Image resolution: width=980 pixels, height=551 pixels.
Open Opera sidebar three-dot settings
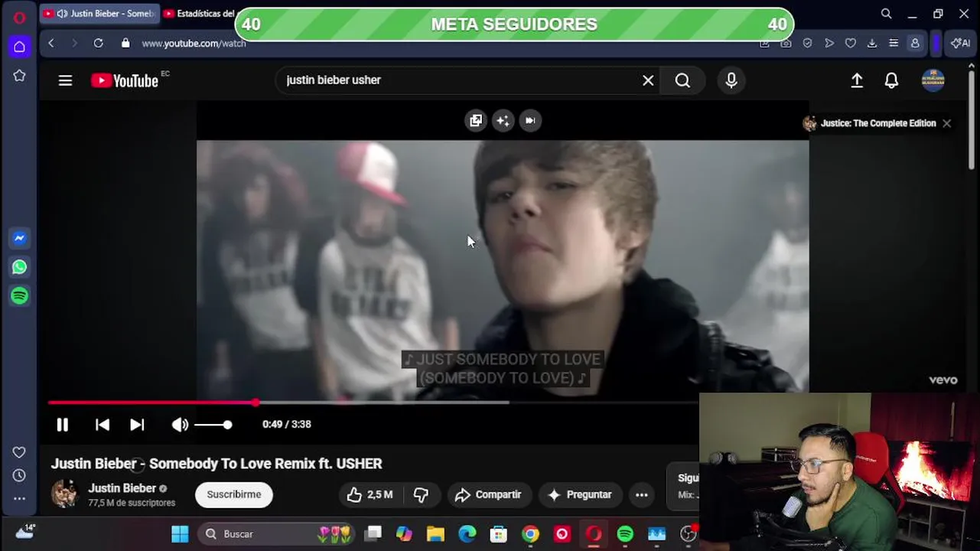(x=20, y=498)
